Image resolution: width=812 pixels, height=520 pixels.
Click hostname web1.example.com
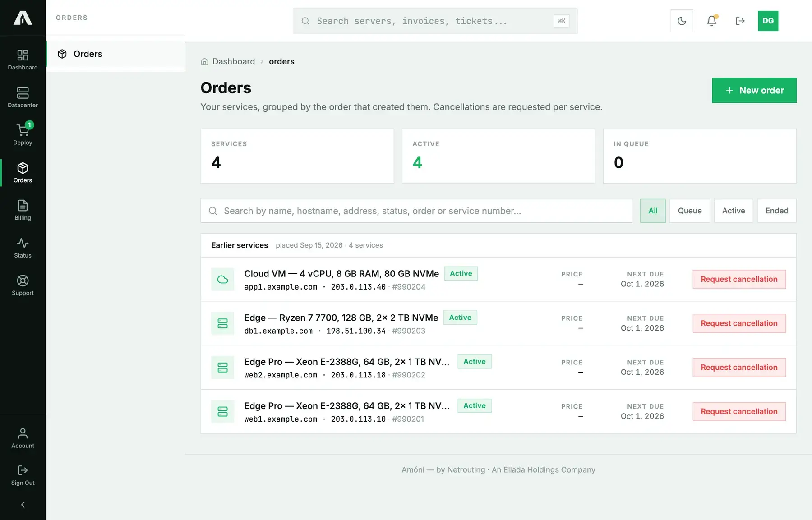click(281, 419)
